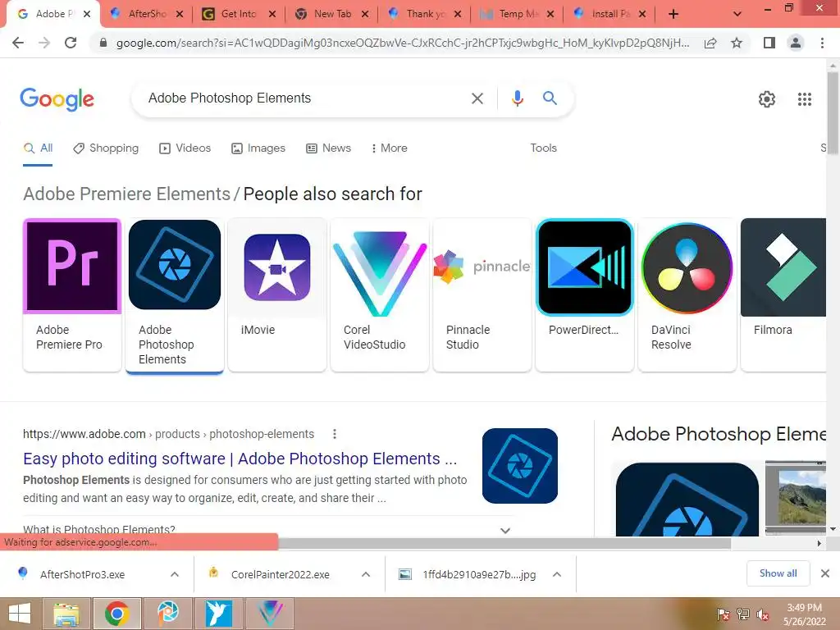The width and height of the screenshot is (840, 630).
Task: Open new tab with plus button
Action: [673, 15]
